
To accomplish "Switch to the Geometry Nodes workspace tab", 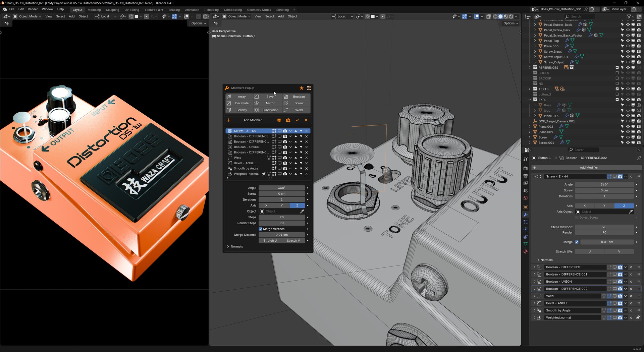I will tap(259, 10).
